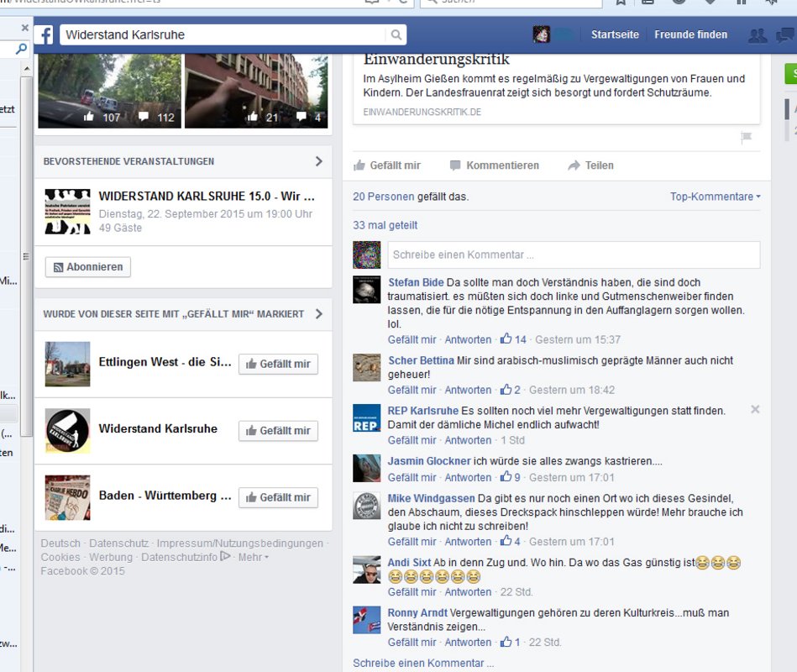Viewport: 797px width, 672px height.
Task: Open the 33 mal geteilt shares link
Action: [x=385, y=225]
